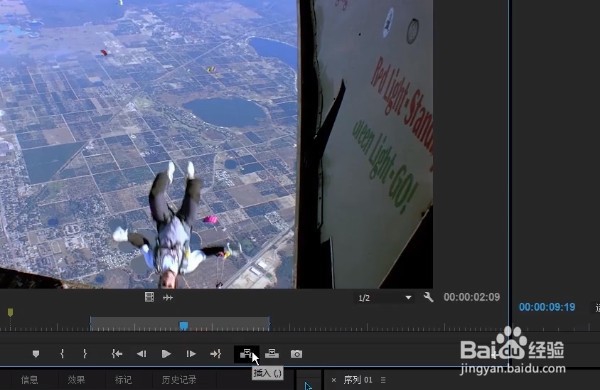Select the 序列 01 sequence tab
The width and height of the screenshot is (600, 390).
pyautogui.click(x=358, y=380)
